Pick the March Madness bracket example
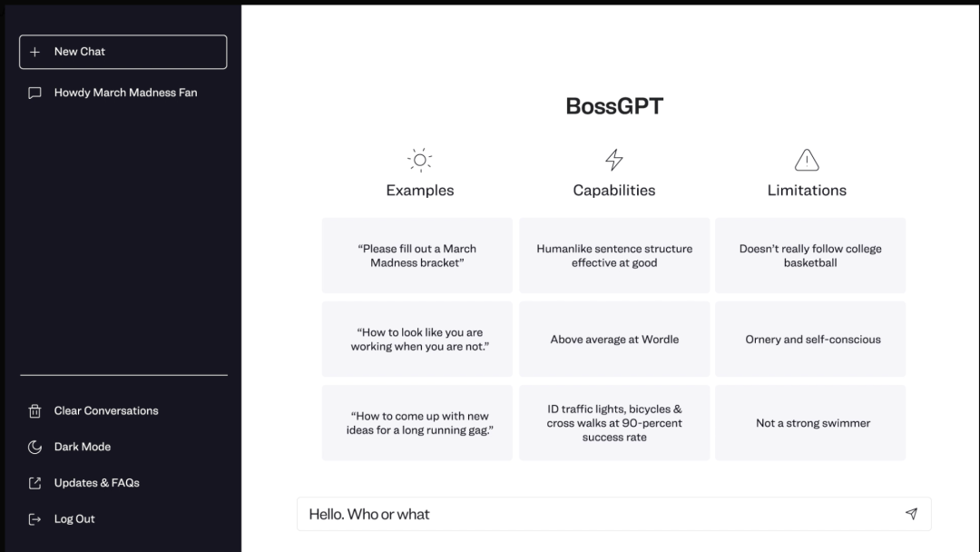 click(417, 256)
